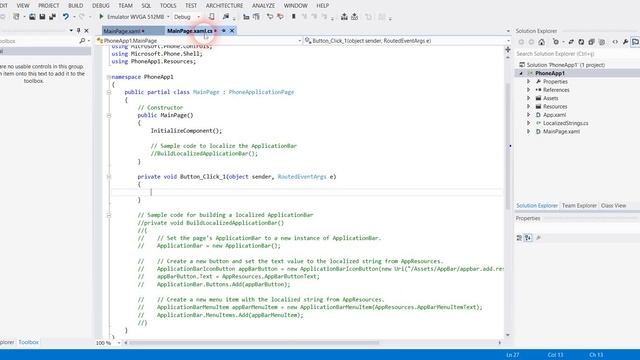Collapse the MainPage() constructor outlining toggle
The height and width of the screenshot is (360, 640).
coord(109,116)
